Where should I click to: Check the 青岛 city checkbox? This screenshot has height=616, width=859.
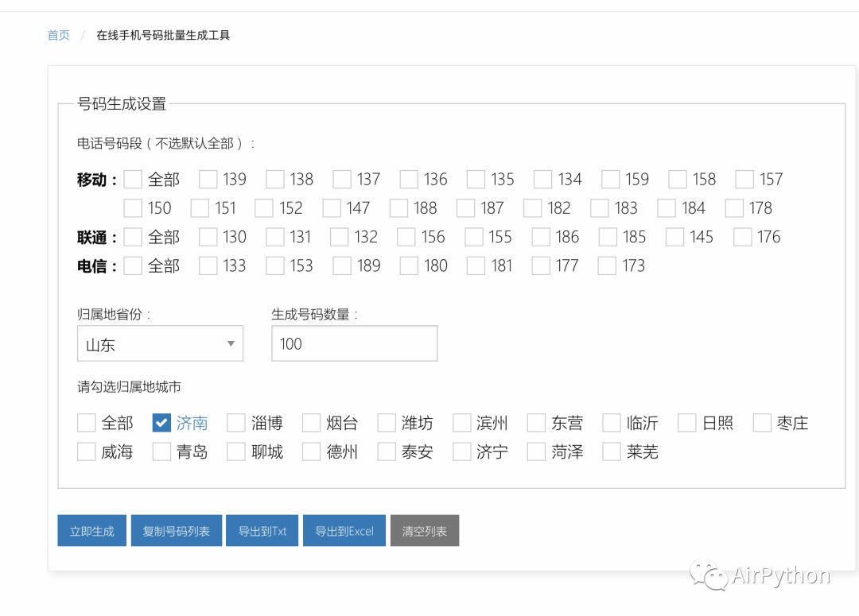pos(161,451)
